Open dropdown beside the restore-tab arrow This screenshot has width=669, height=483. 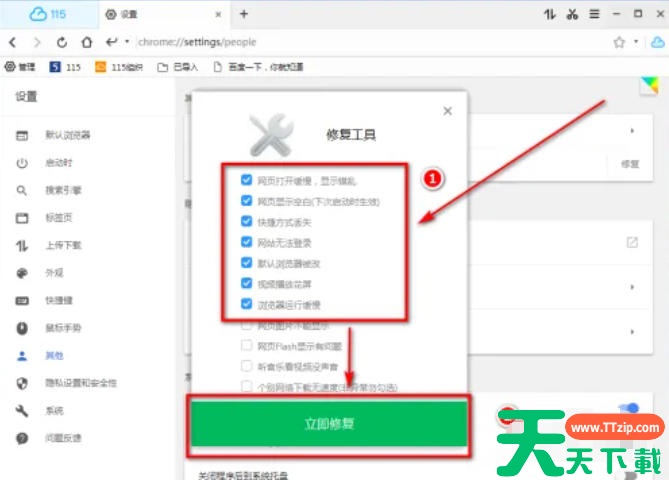click(x=127, y=42)
